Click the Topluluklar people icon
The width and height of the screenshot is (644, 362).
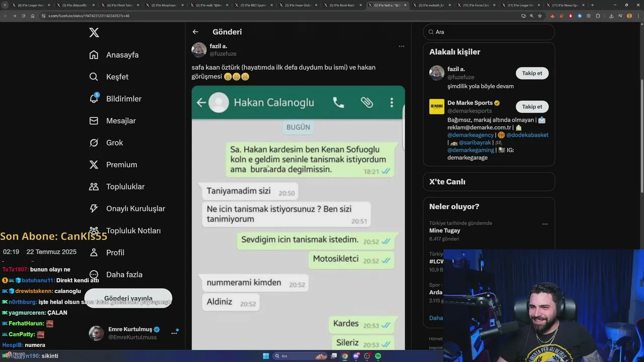point(94,187)
